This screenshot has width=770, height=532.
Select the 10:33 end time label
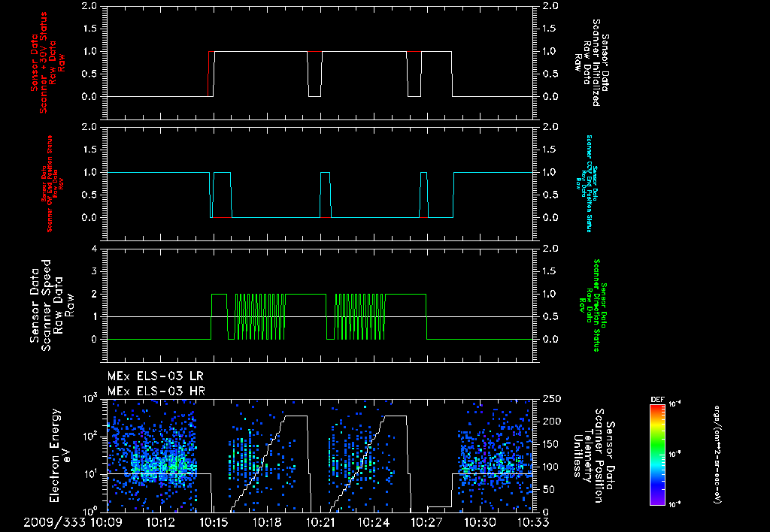533,523
